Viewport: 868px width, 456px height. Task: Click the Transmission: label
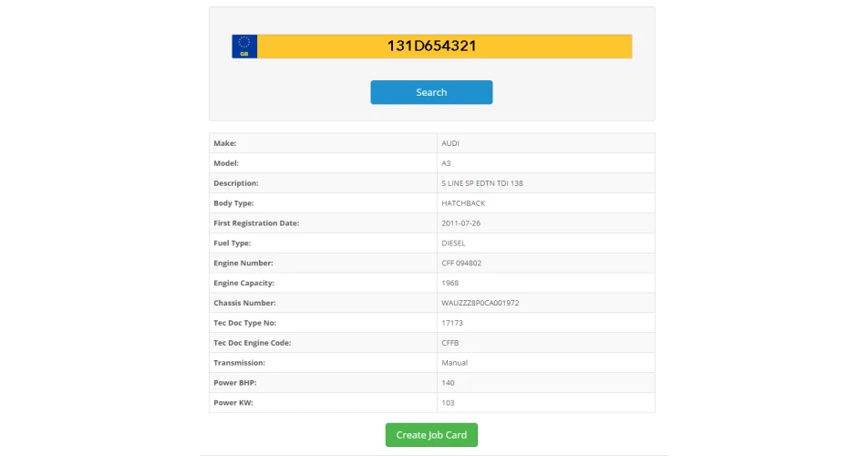point(239,362)
